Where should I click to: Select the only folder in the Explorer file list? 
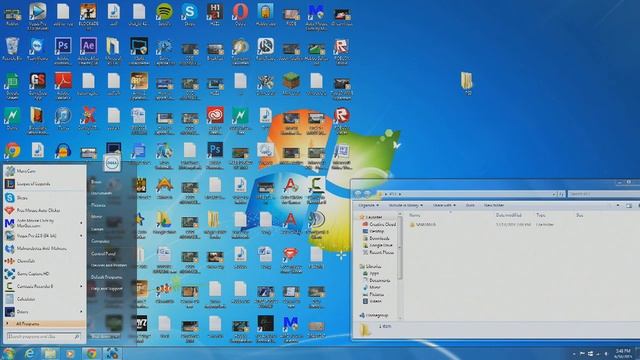click(423, 224)
